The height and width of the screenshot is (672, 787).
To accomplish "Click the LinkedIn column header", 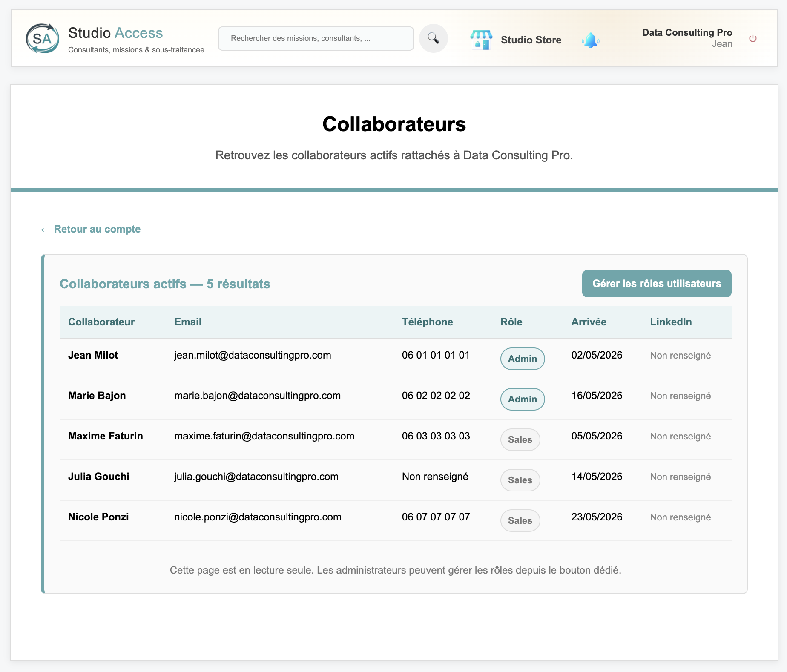I will [671, 322].
